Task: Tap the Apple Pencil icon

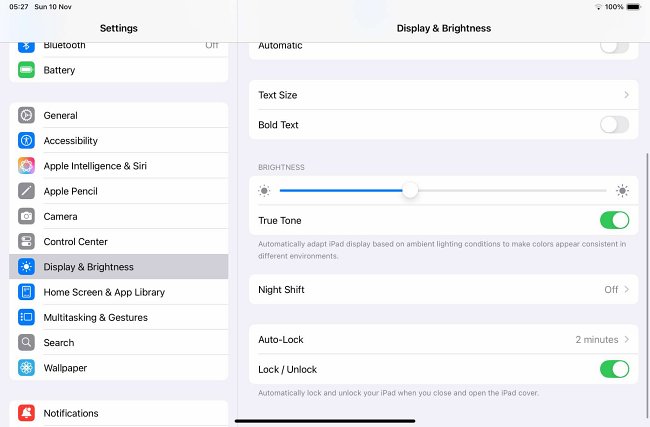Action: point(26,191)
